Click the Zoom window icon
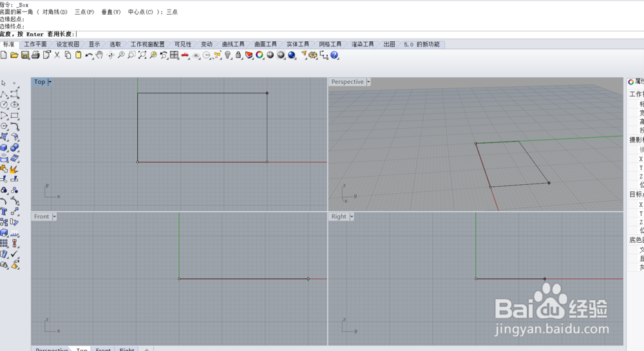This screenshot has width=644, height=351. (131, 55)
